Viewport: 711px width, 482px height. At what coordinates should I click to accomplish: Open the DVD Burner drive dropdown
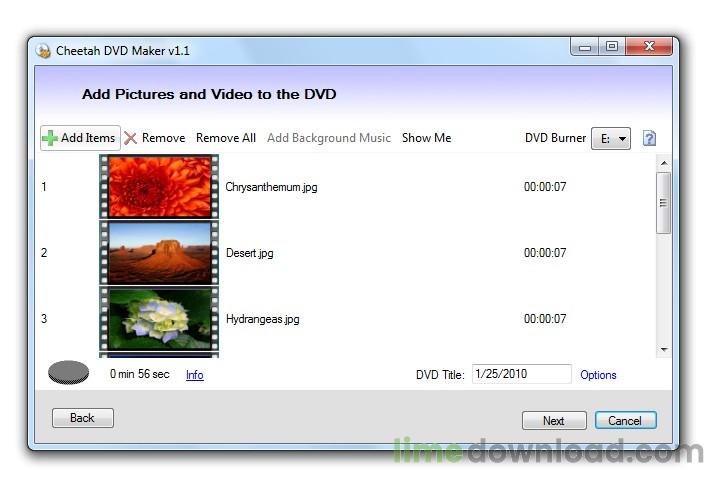(x=611, y=138)
